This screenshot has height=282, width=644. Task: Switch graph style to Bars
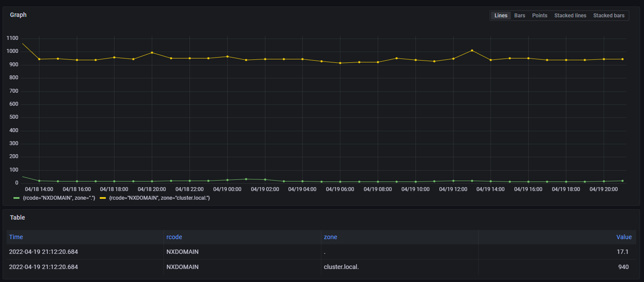[520, 16]
